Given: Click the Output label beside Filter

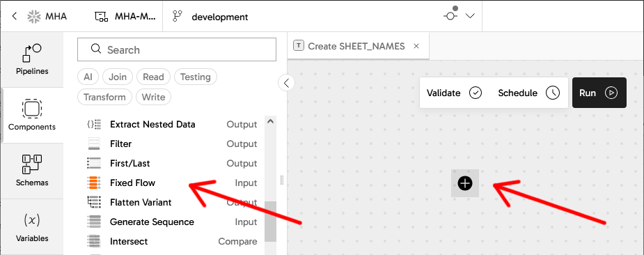Looking at the screenshot, I should (242, 144).
